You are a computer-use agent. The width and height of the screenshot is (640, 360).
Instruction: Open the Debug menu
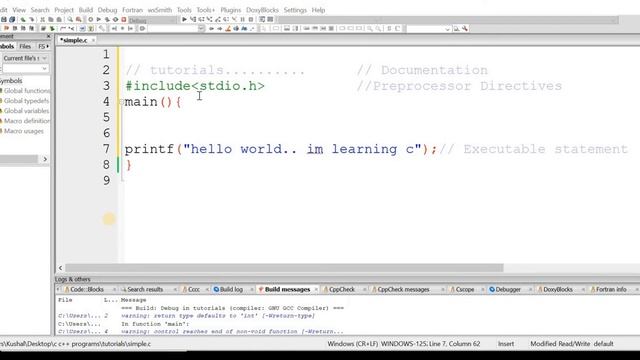coord(107,10)
